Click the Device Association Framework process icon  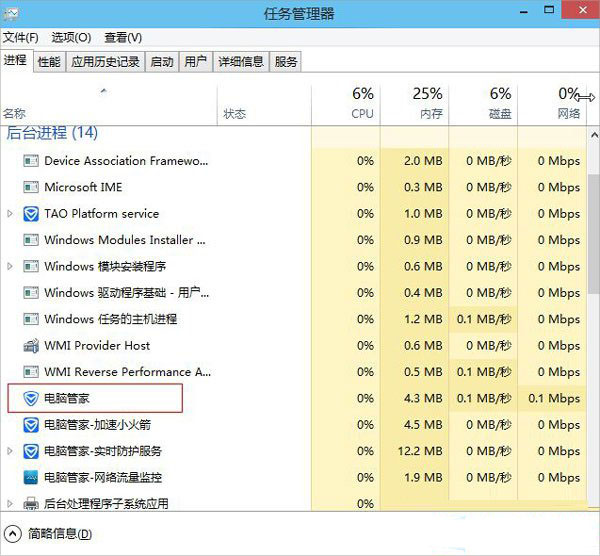click(x=31, y=161)
